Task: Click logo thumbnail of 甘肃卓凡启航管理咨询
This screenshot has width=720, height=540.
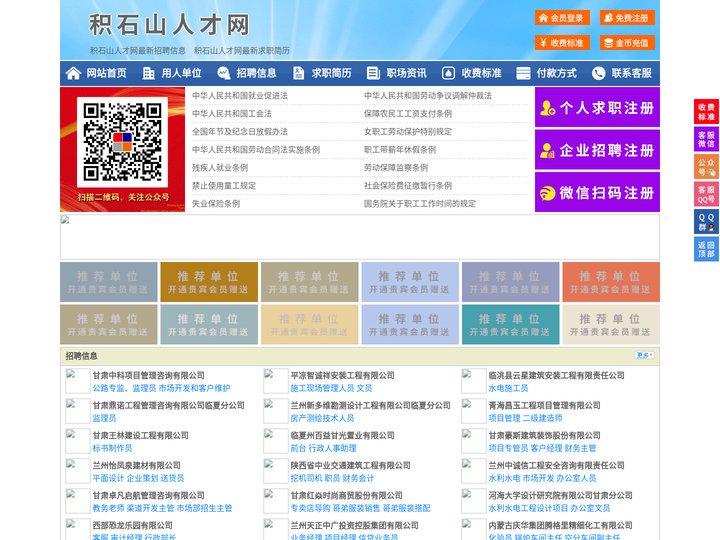Action: click(x=78, y=501)
